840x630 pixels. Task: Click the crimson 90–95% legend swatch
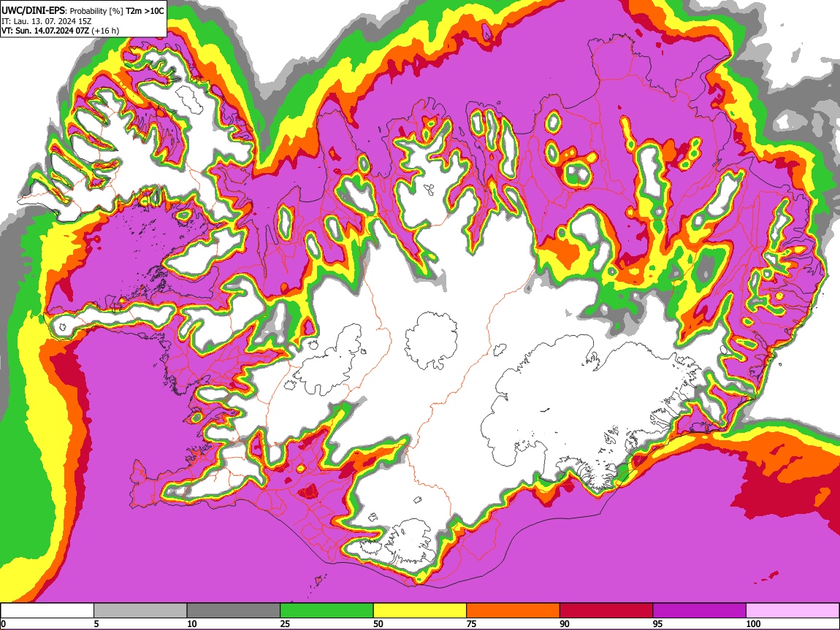click(606, 611)
